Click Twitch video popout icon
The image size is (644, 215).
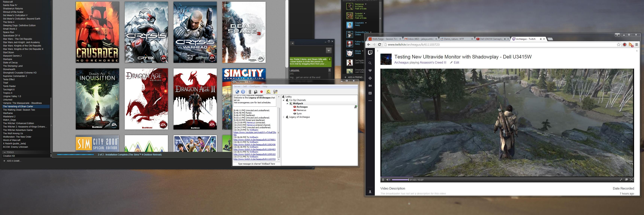(x=626, y=180)
